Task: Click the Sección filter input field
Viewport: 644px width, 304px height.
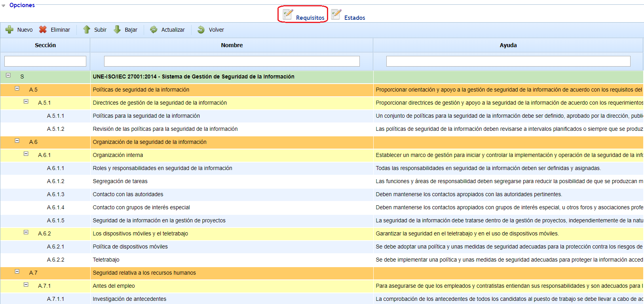Action: click(45, 61)
